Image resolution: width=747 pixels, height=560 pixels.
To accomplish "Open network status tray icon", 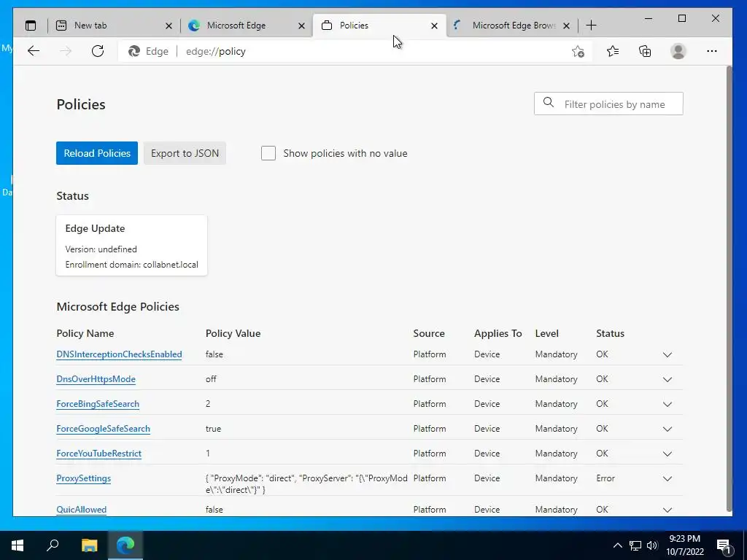I will click(635, 545).
